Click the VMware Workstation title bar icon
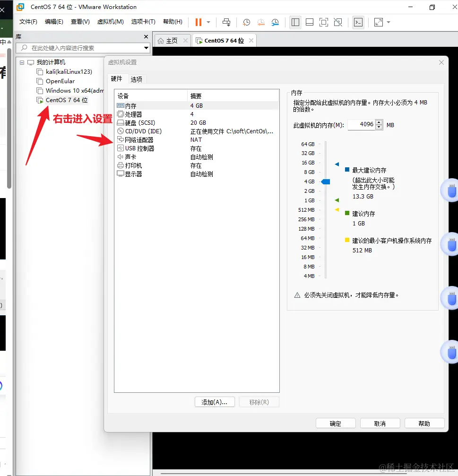The height and width of the screenshot is (476, 458). coord(20,7)
